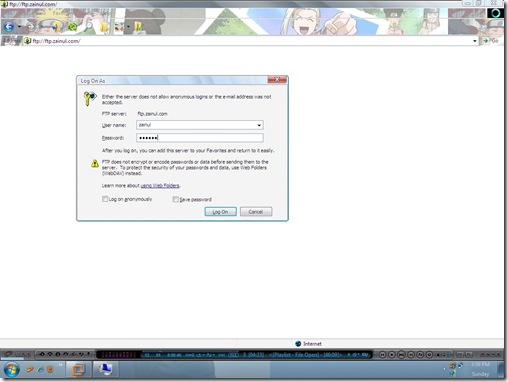The width and height of the screenshot is (508, 382).
Task: Click the User name input field
Action: (200, 125)
